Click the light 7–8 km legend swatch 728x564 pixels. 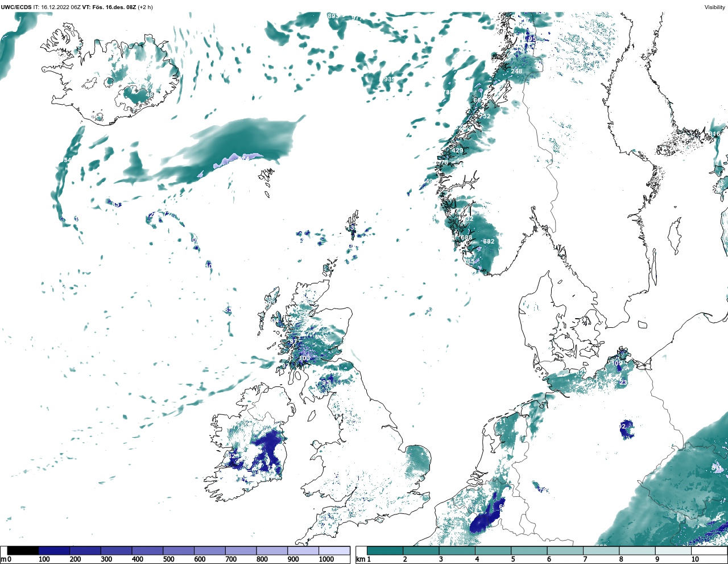[x=601, y=551]
